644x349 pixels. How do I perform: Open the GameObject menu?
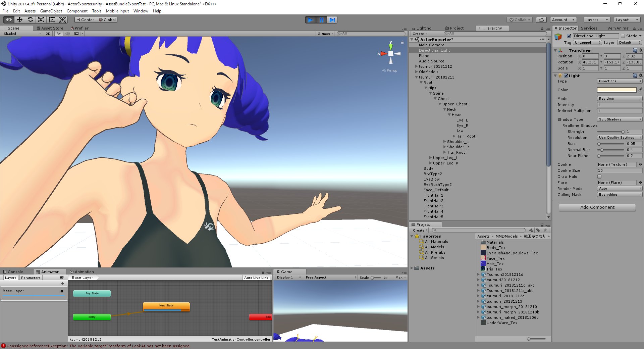pyautogui.click(x=51, y=11)
